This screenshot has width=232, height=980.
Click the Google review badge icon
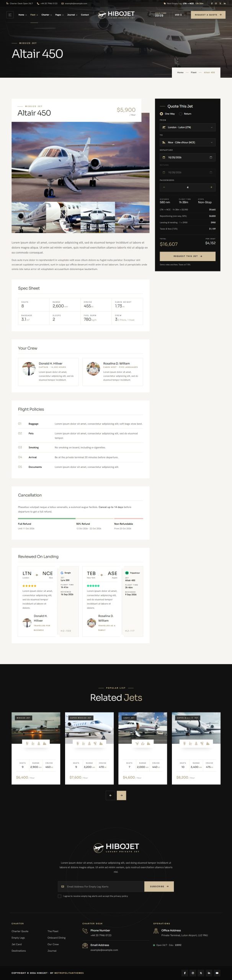pyautogui.click(x=62, y=573)
